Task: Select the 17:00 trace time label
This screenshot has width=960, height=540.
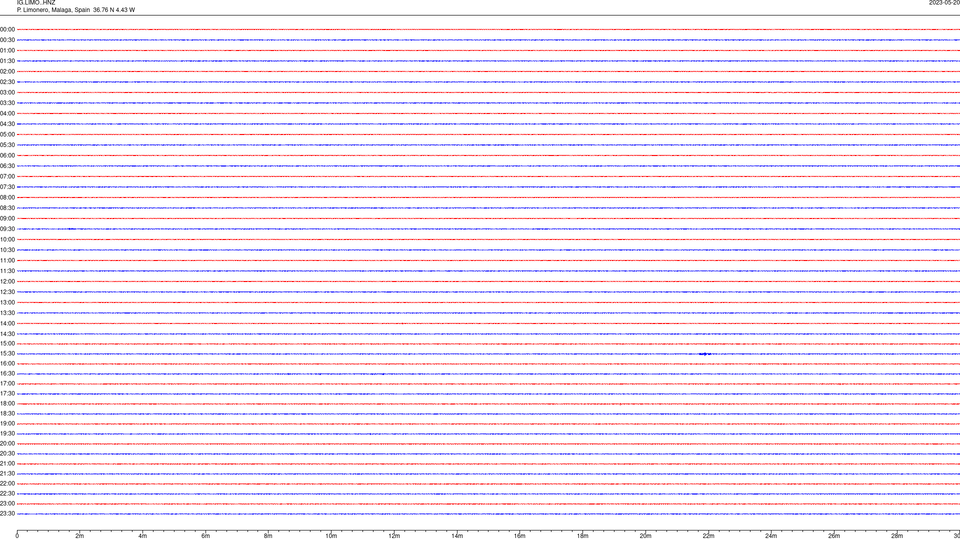Action: coord(7,384)
